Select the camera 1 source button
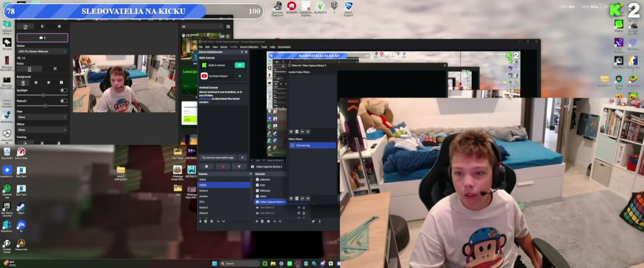 [42, 38]
